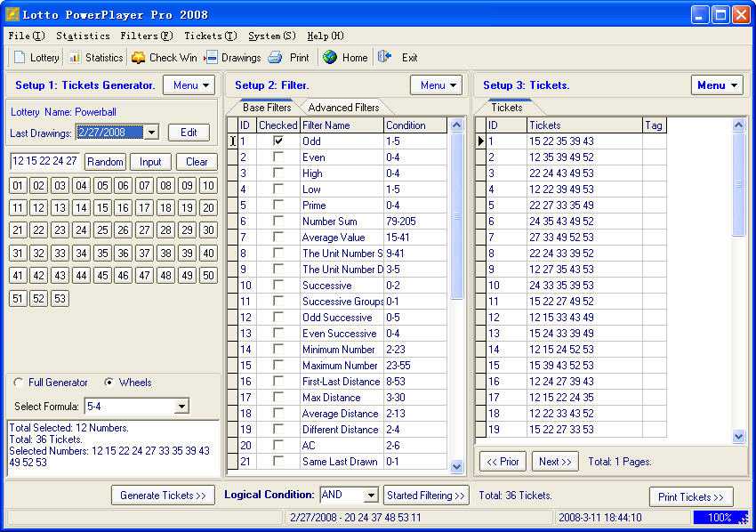This screenshot has width=756, height=532.
Task: Open Drawings from the toolbar
Action: [212, 57]
